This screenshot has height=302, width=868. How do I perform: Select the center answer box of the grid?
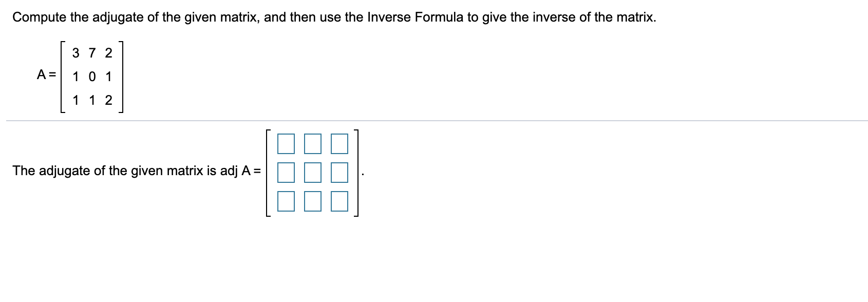[x=312, y=172]
